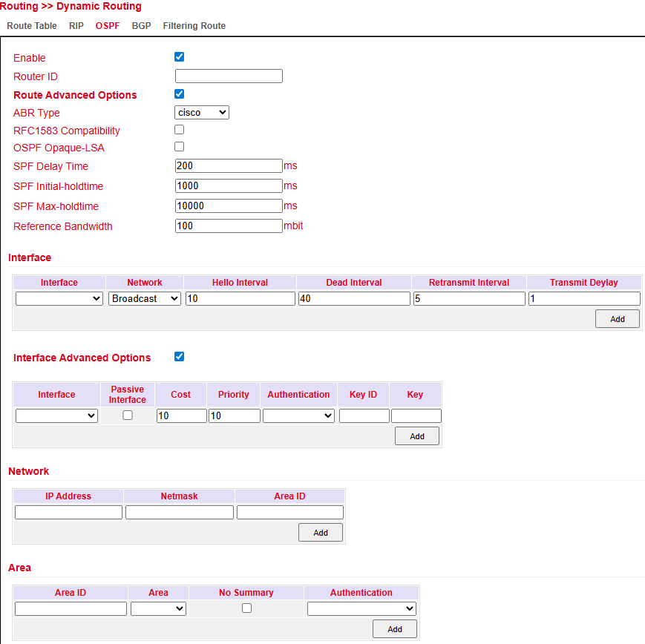645x644 pixels.
Task: Click the SPF Delay Time field
Action: (x=228, y=165)
